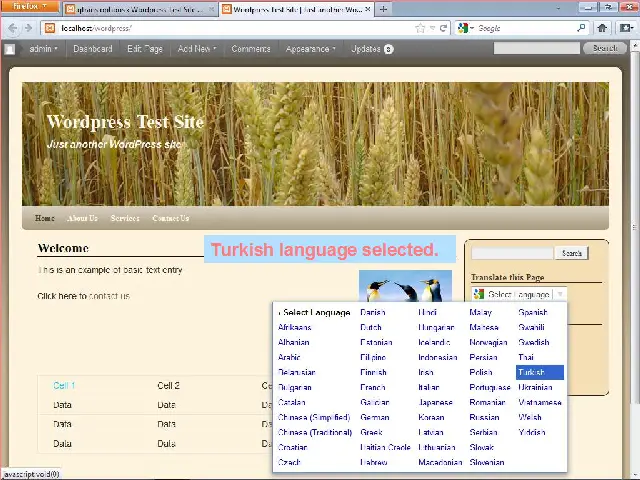Image resolution: width=640 pixels, height=480 pixels.
Task: Click Cell 2 table header text
Action: tap(169, 385)
